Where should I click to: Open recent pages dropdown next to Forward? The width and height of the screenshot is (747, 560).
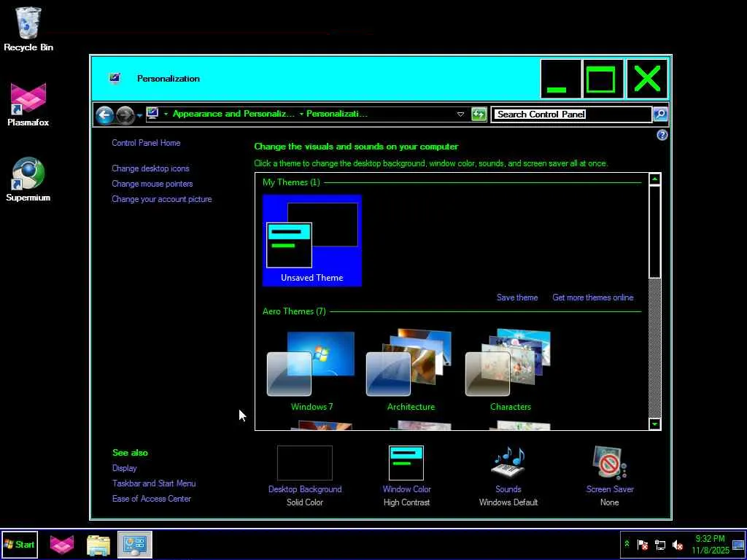click(x=139, y=115)
